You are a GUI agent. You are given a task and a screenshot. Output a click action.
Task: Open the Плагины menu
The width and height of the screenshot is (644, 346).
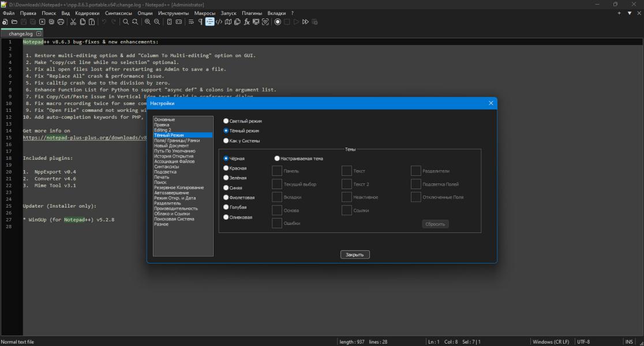(x=252, y=13)
